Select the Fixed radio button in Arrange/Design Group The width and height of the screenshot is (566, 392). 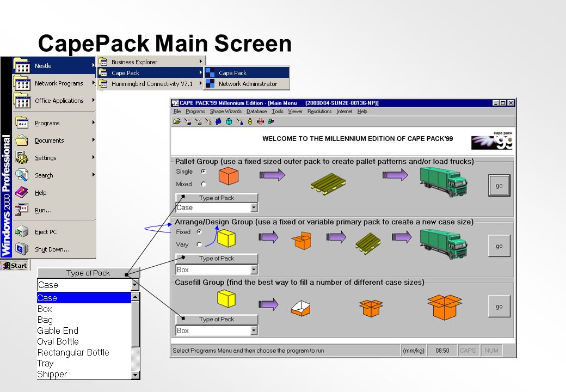[x=199, y=232]
